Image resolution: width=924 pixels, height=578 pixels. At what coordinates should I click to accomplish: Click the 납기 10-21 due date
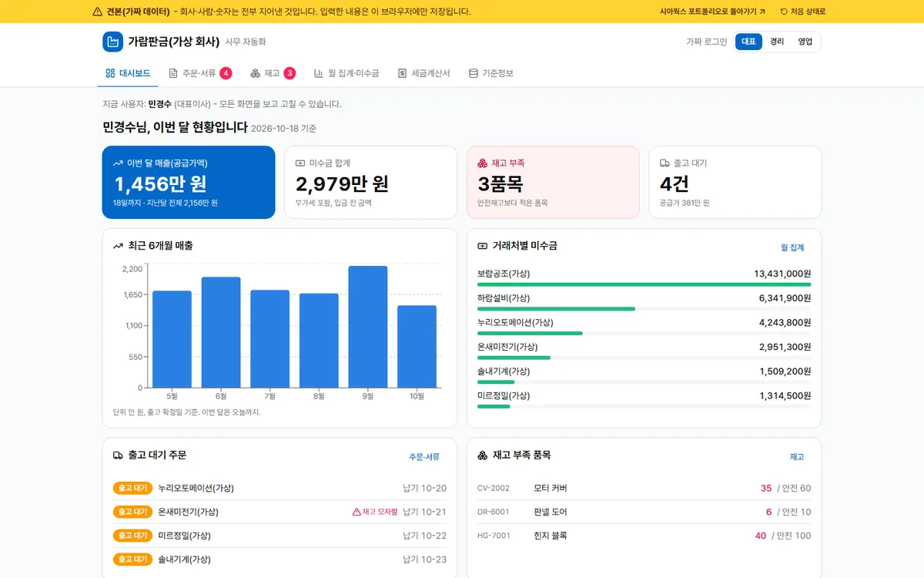[x=424, y=512]
